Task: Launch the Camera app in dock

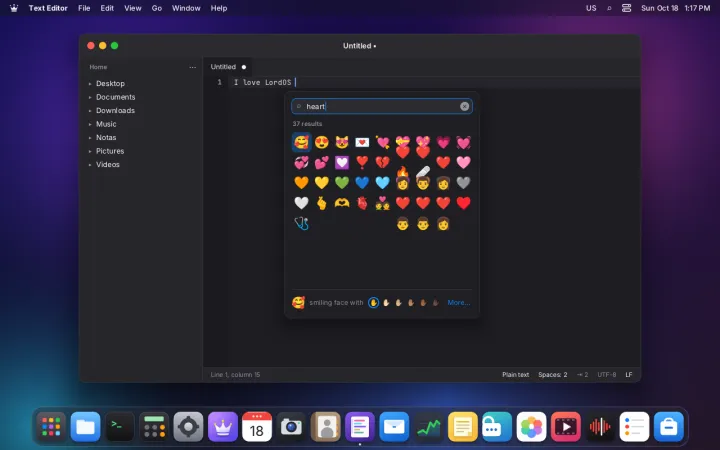Action: [291, 427]
